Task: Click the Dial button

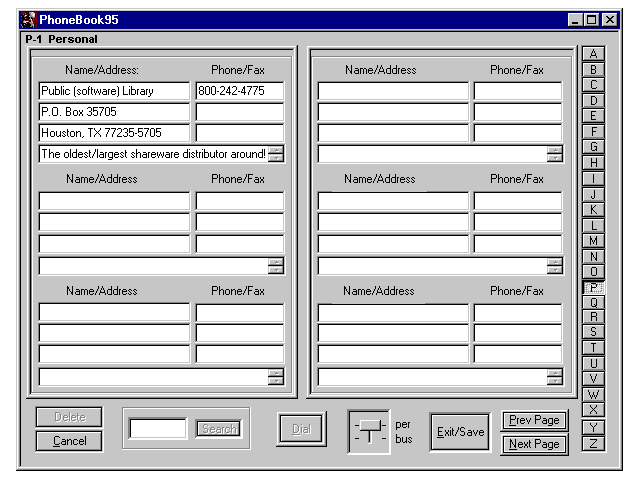Action: 302,429
